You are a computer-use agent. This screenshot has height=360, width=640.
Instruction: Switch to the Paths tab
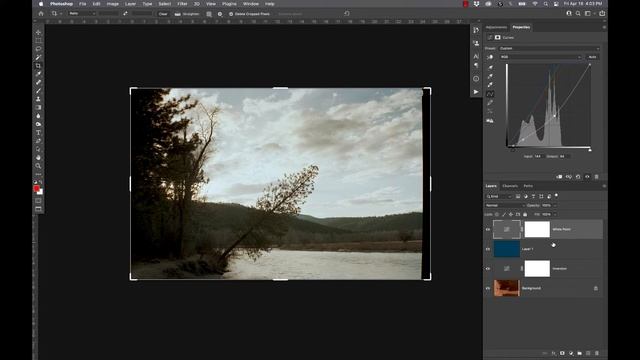point(528,186)
